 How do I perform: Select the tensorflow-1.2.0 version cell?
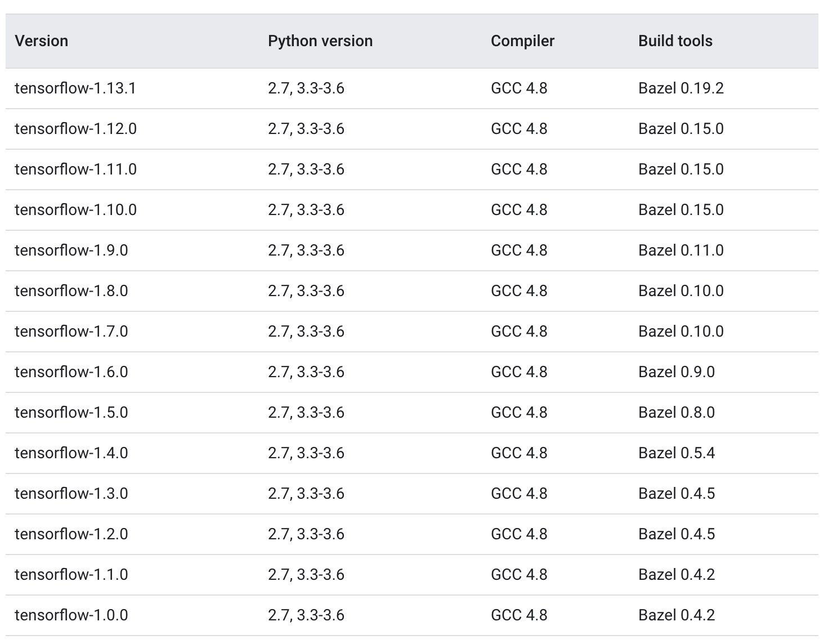pos(71,534)
